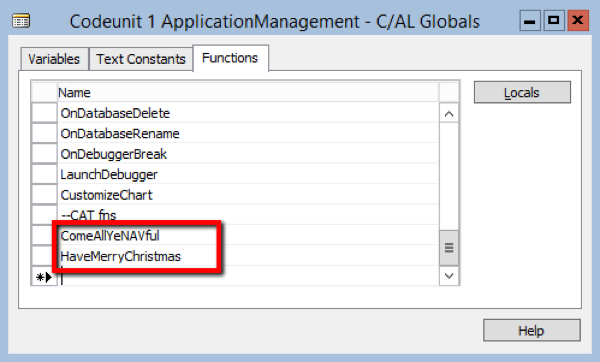Click the row selector beside OnDatabaseDelete
This screenshot has width=600, height=362.
(x=44, y=113)
